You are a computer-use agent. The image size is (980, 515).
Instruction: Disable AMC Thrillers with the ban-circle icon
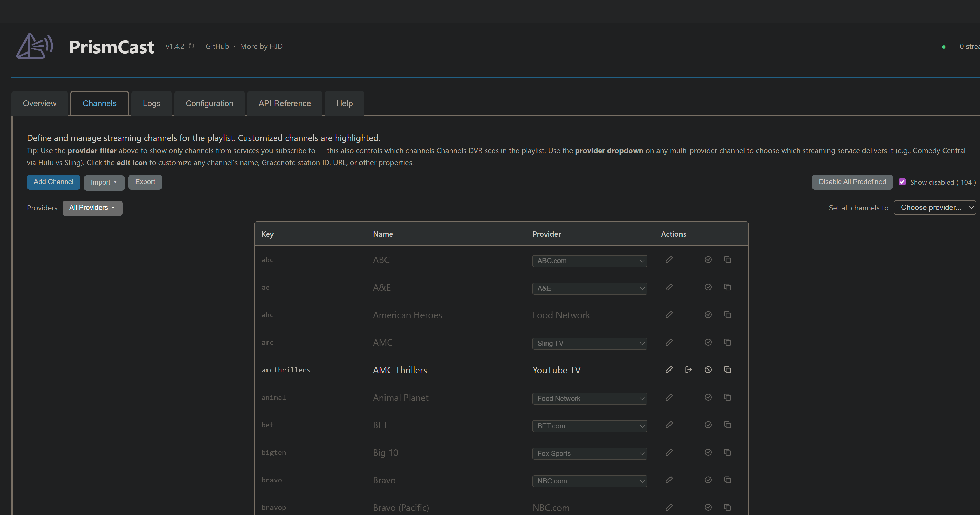[x=708, y=370]
